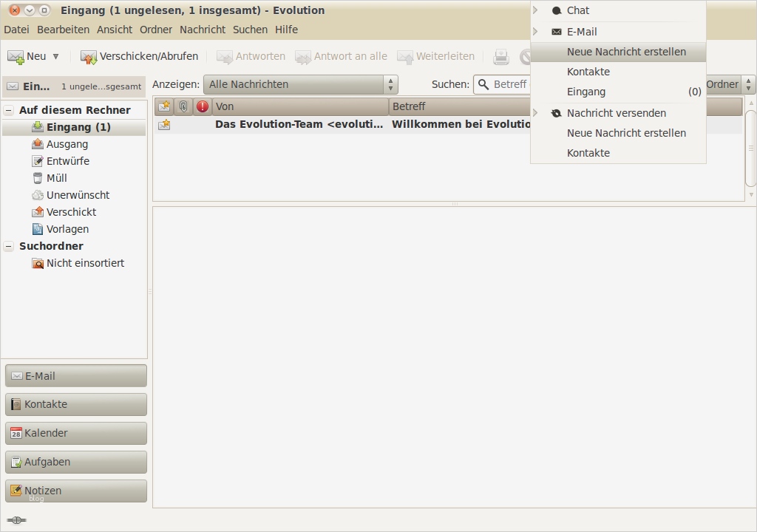Open the Ansicht menu

[x=115, y=30]
